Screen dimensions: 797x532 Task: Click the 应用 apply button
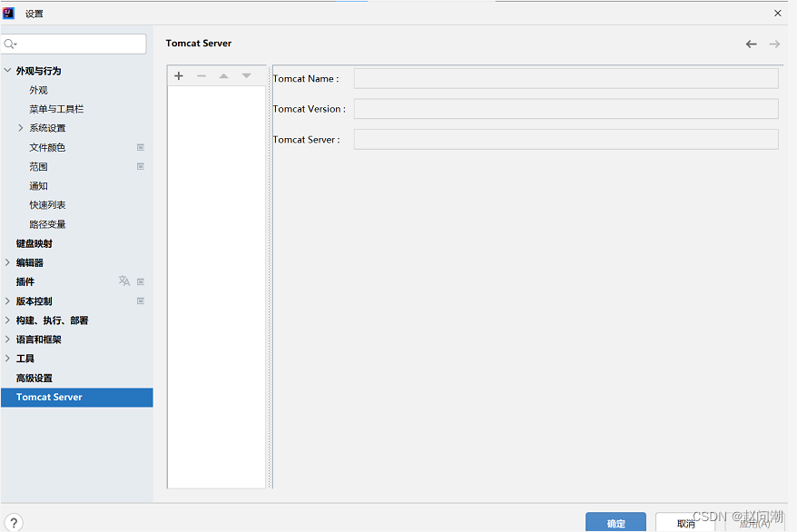[755, 523]
